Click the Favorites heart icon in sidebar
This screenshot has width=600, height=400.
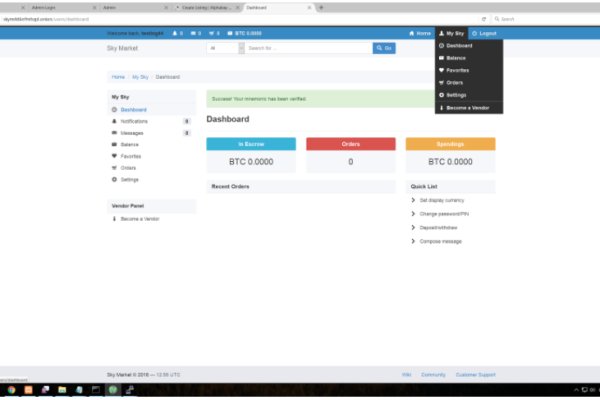[x=114, y=156]
